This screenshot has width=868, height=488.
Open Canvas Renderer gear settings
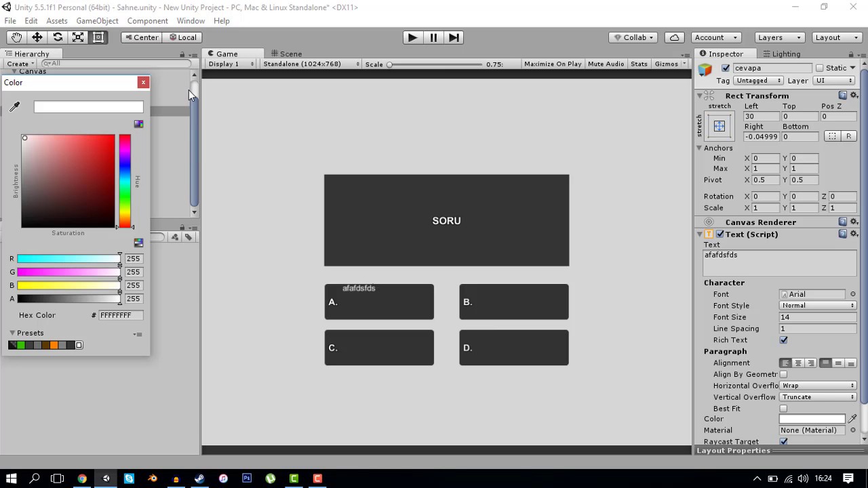pos(854,222)
